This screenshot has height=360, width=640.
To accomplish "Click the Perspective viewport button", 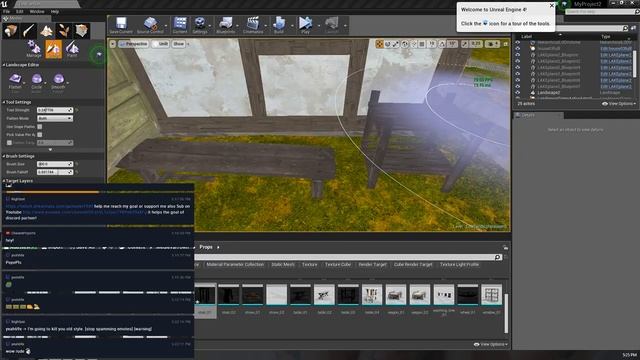I will click(x=133, y=44).
